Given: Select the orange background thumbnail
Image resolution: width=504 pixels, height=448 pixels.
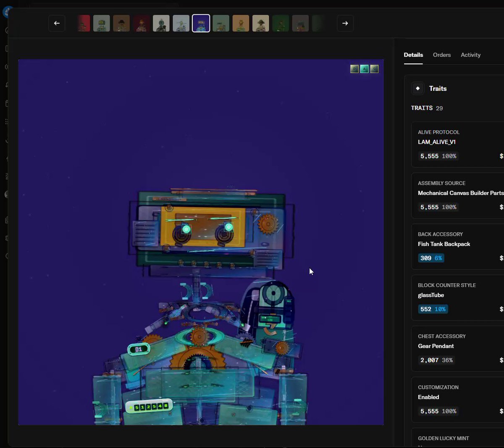Looking at the screenshot, I should point(241,24).
